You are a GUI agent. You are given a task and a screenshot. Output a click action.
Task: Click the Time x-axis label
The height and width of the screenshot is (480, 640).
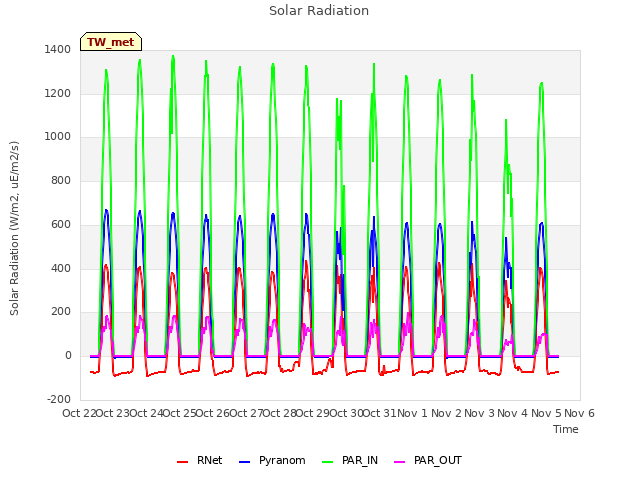point(565,429)
